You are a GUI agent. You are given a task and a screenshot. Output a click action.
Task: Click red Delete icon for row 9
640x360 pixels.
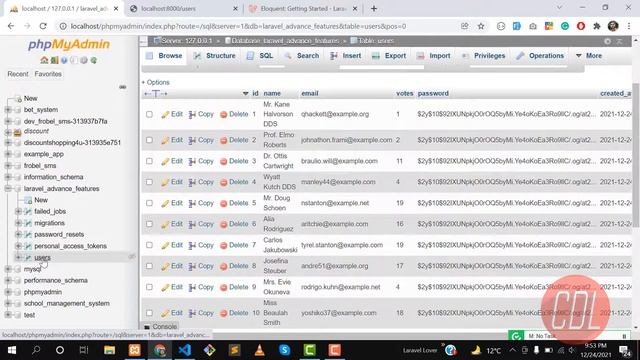[223, 288]
